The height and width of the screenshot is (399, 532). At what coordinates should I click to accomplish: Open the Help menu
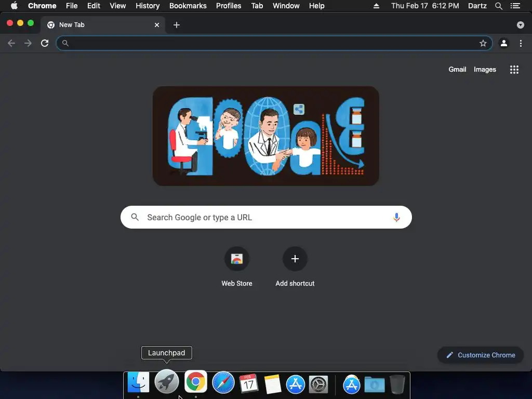(x=316, y=6)
